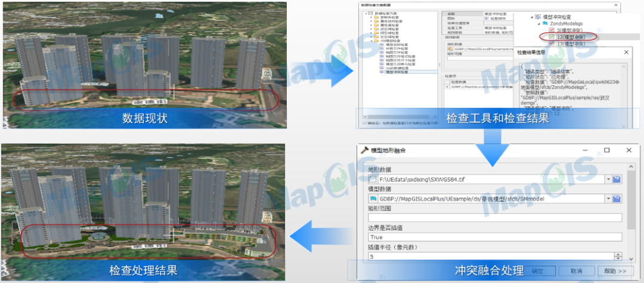The width and height of the screenshot is (644, 283).
Task: Select 贴图文件检查 in the scheme tree
Action: [x=397, y=52]
